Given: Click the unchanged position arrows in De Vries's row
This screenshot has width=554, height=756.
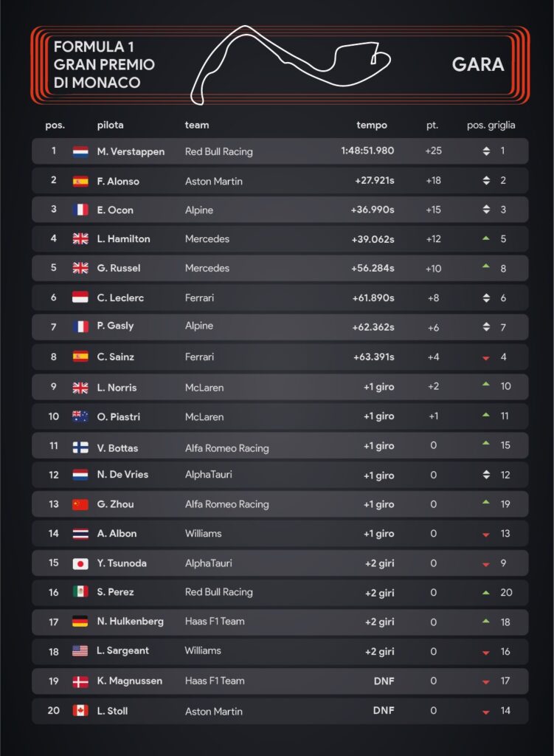Looking at the screenshot, I should (x=486, y=475).
